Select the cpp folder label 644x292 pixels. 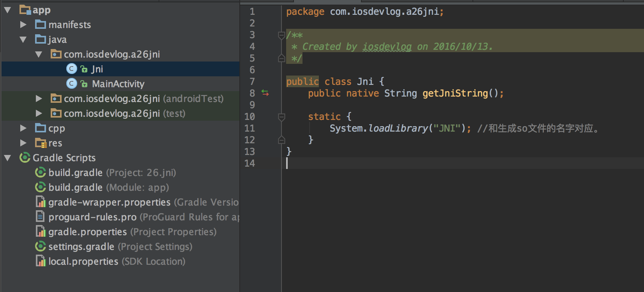(57, 128)
